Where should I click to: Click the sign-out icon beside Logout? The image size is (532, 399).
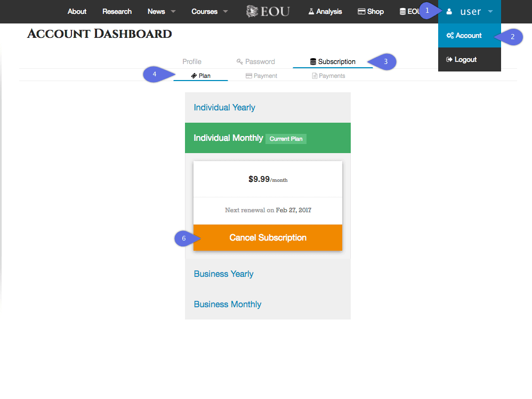(x=449, y=60)
